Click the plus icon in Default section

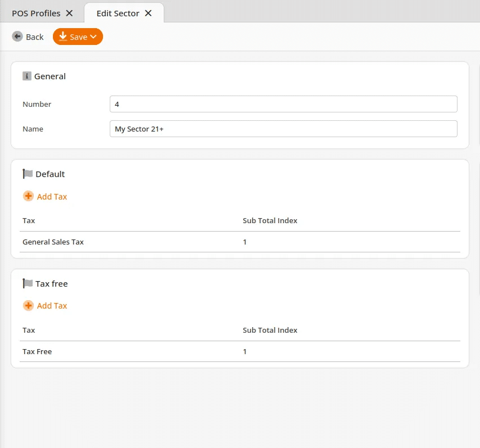point(28,196)
